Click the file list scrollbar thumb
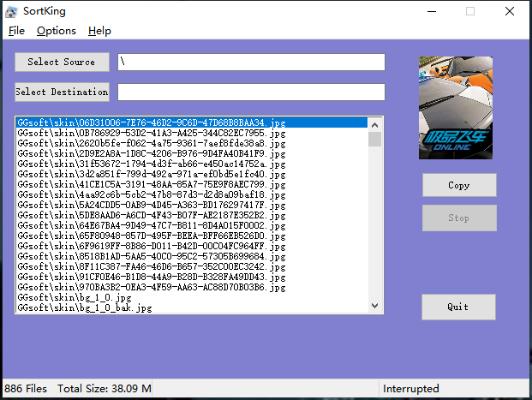532x400 pixels. click(374, 140)
